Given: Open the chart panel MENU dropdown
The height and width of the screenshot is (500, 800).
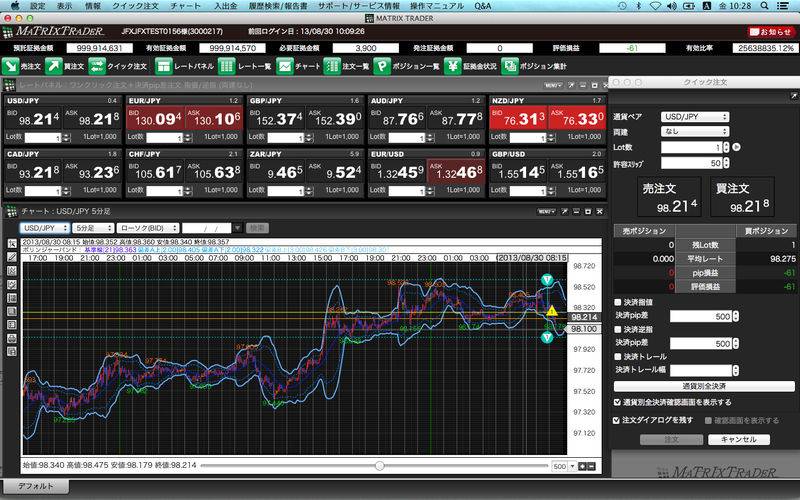Looking at the screenshot, I should [546, 211].
